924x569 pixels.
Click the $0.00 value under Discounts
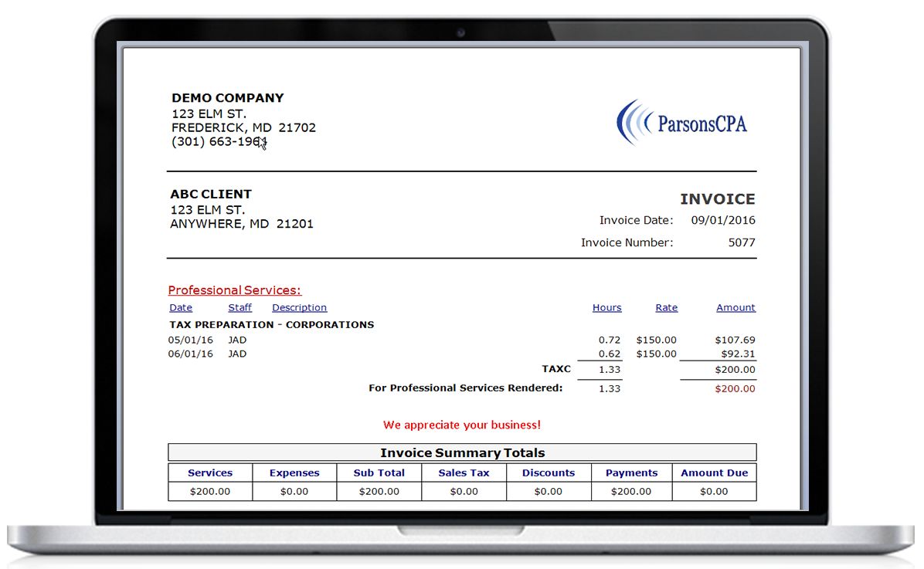(x=549, y=491)
